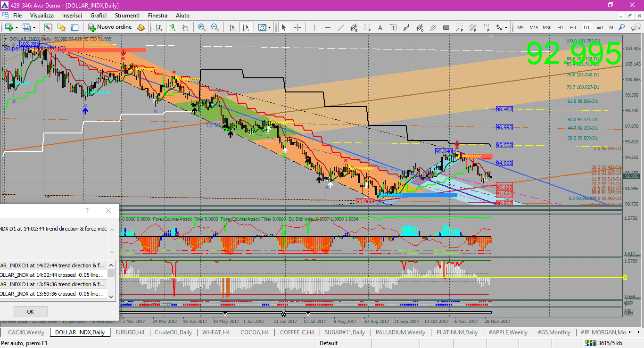Select the equidistant channel tool
The width and height of the screenshot is (644, 348).
tap(353, 27)
